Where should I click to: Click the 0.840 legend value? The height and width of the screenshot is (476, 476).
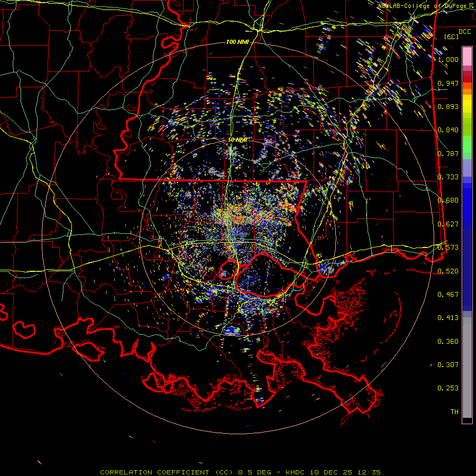point(448,130)
